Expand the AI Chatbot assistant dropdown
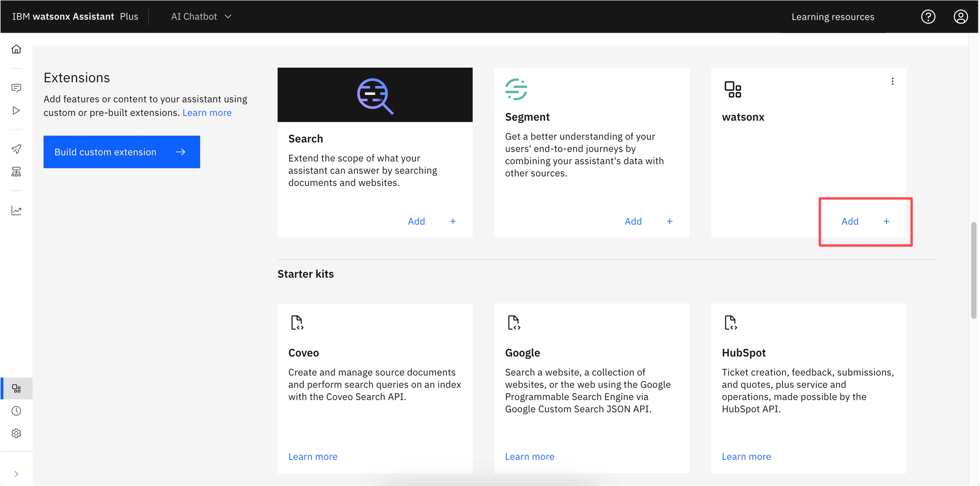 coord(201,17)
